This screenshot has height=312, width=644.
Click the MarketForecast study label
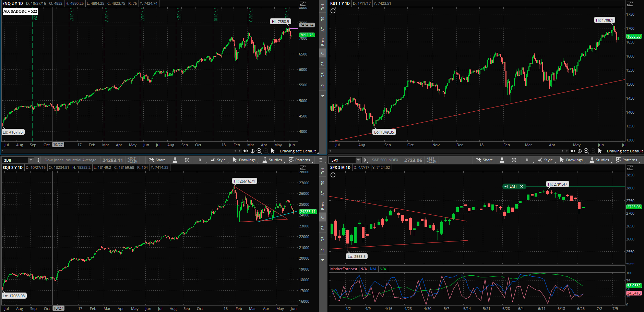pyautogui.click(x=344, y=269)
